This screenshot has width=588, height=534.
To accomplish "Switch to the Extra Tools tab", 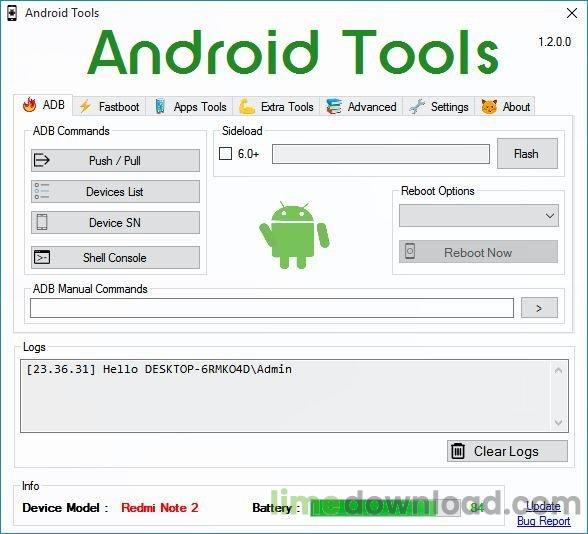I will click(276, 106).
